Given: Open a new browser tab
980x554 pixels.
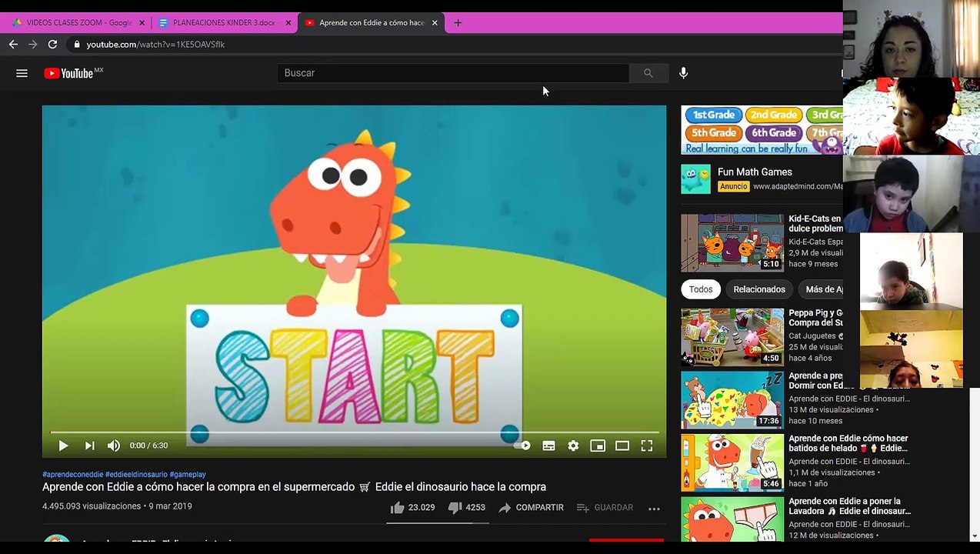Looking at the screenshot, I should [458, 23].
